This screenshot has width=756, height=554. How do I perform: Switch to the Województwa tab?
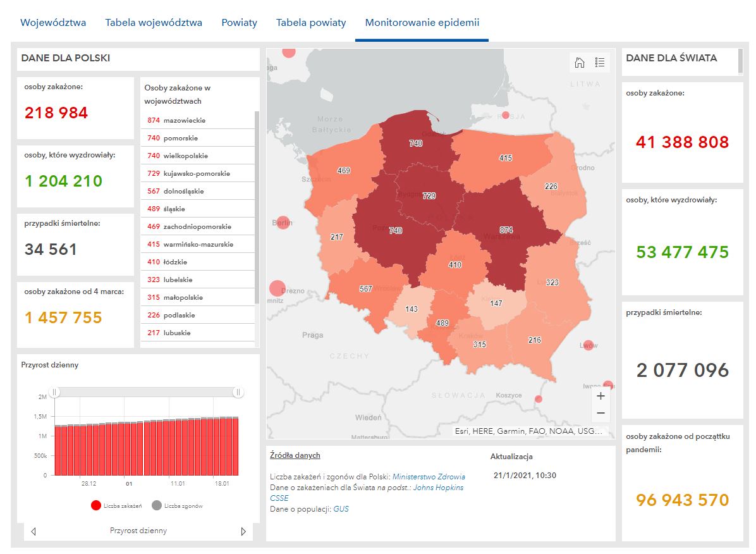click(x=53, y=23)
